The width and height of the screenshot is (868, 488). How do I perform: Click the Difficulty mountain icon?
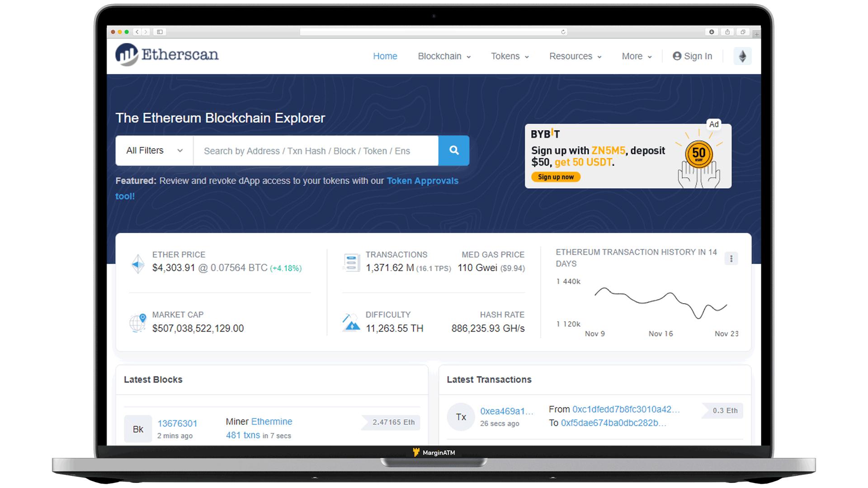tap(351, 323)
